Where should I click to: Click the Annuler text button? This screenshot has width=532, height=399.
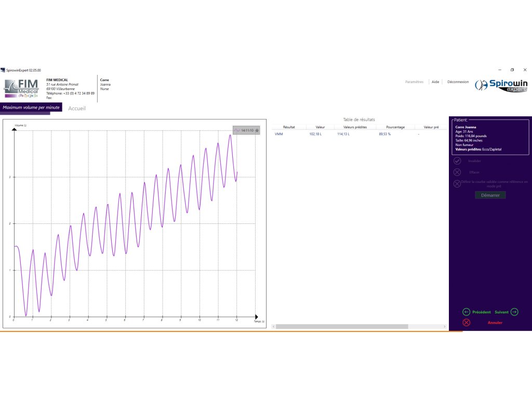click(495, 323)
